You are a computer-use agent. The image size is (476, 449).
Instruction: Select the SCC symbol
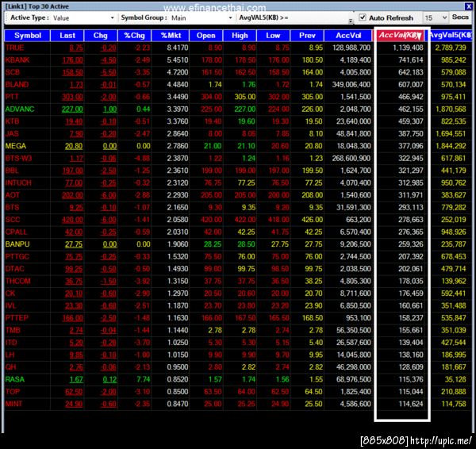[x=13, y=220]
